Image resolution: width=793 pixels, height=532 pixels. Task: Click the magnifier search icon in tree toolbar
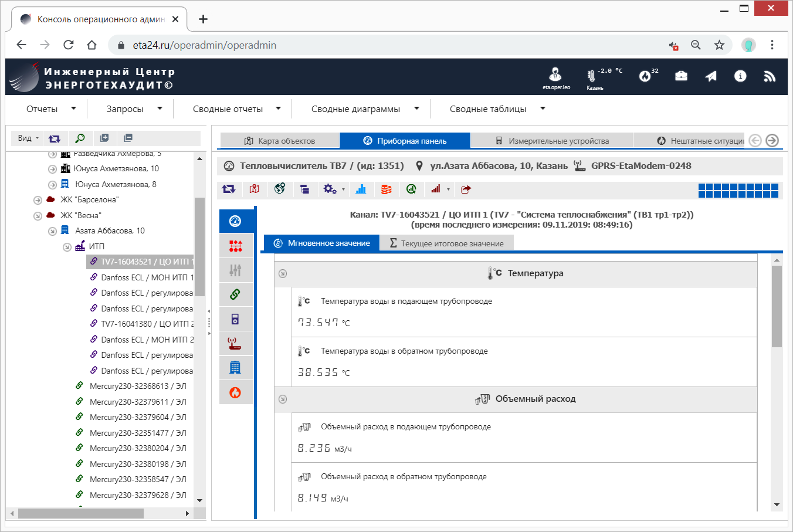(x=80, y=138)
